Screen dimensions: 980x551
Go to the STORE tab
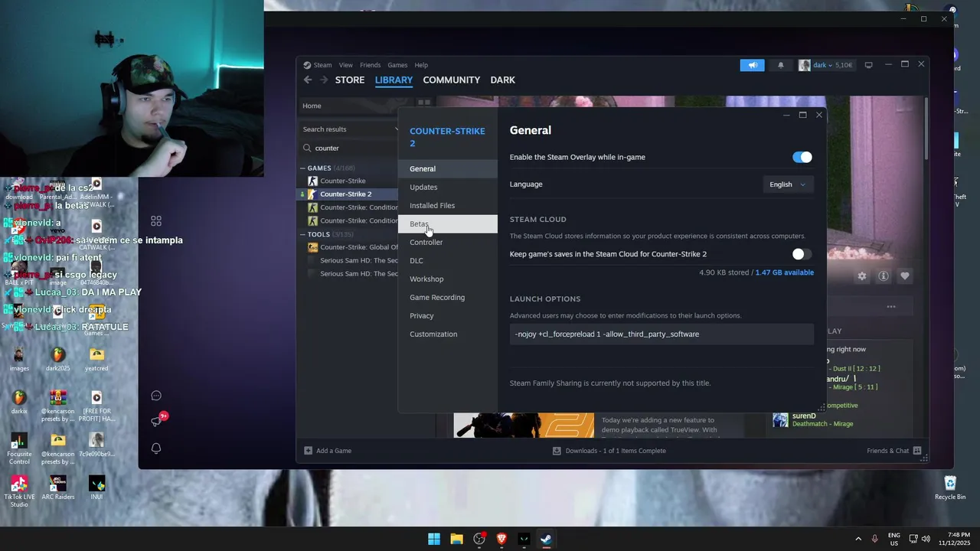tap(350, 80)
